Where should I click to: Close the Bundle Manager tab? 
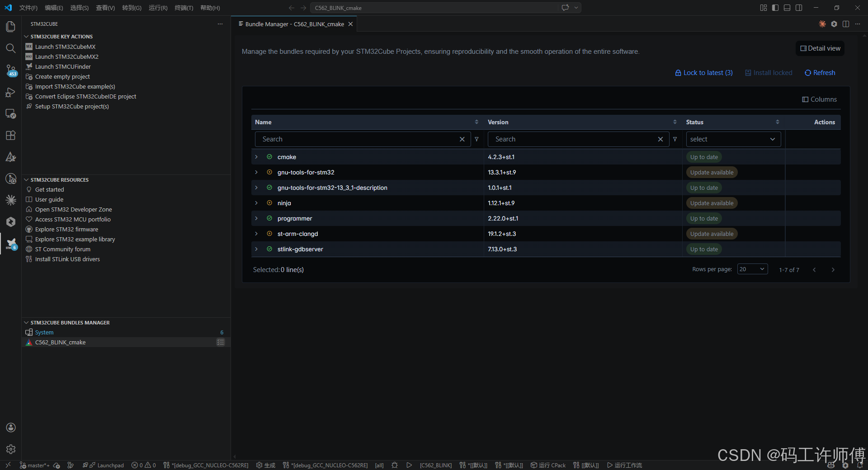pos(350,24)
